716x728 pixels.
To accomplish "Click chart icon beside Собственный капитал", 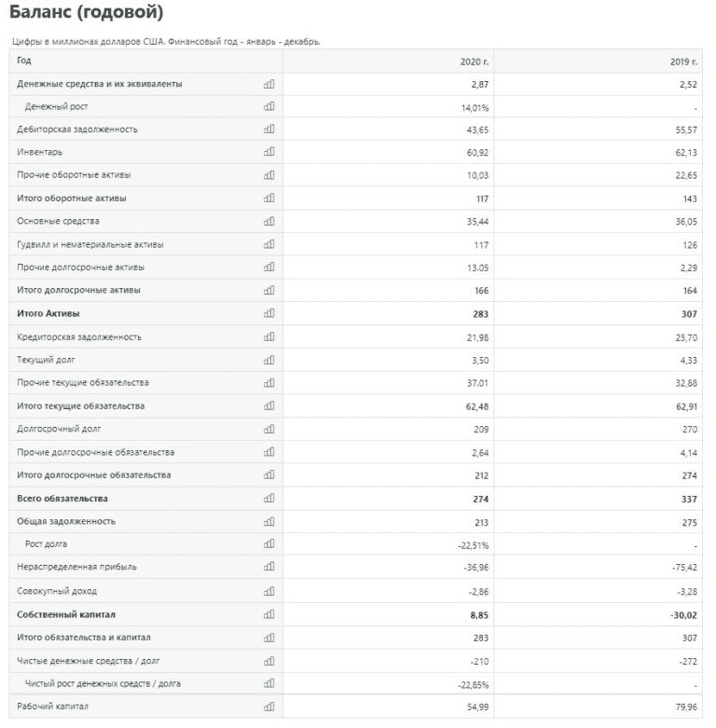I will tap(269, 614).
